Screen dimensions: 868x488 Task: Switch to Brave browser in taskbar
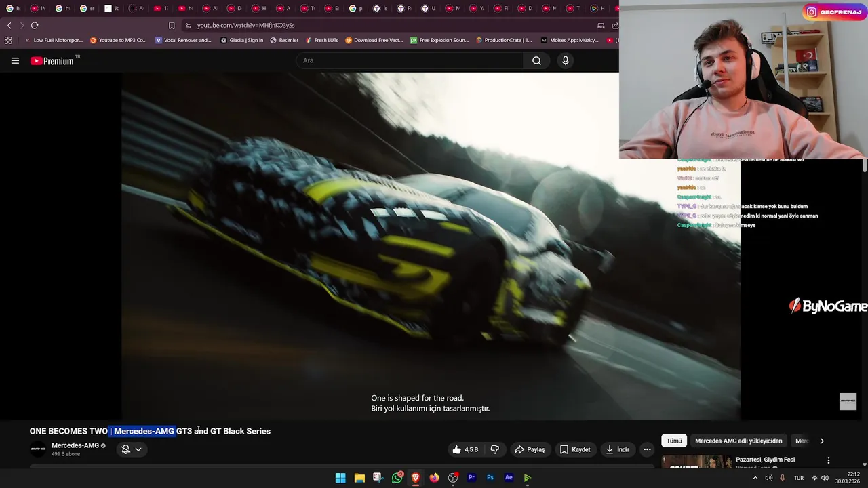[416, 478]
